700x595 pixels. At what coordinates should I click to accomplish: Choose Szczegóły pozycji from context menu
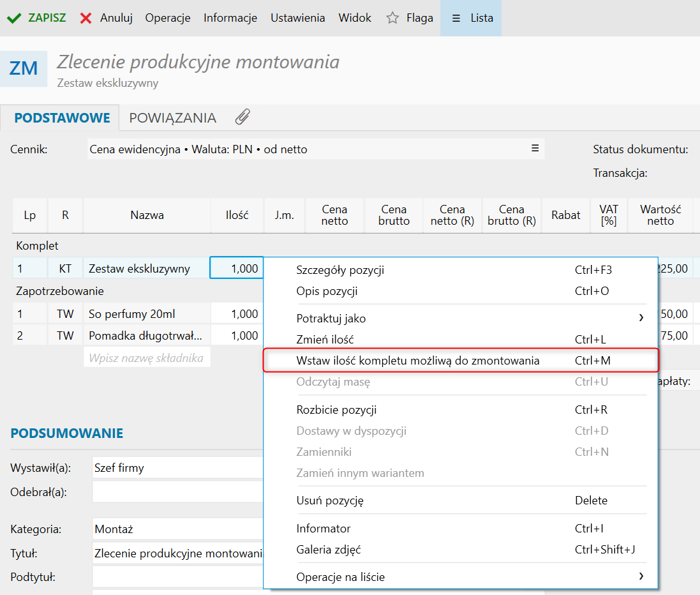tap(340, 270)
